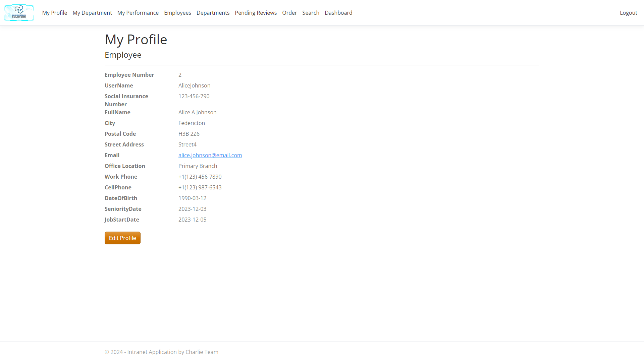Open My Performance menu item

tap(138, 13)
